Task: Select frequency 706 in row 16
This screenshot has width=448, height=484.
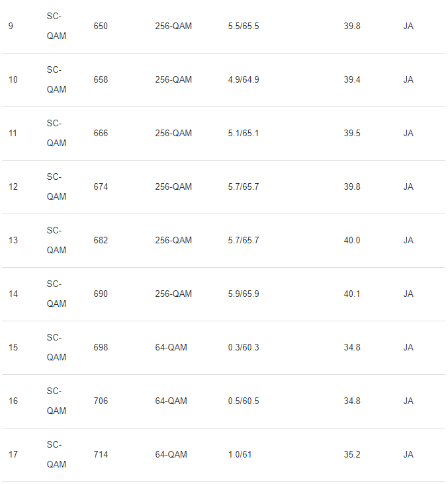Action: point(101,401)
